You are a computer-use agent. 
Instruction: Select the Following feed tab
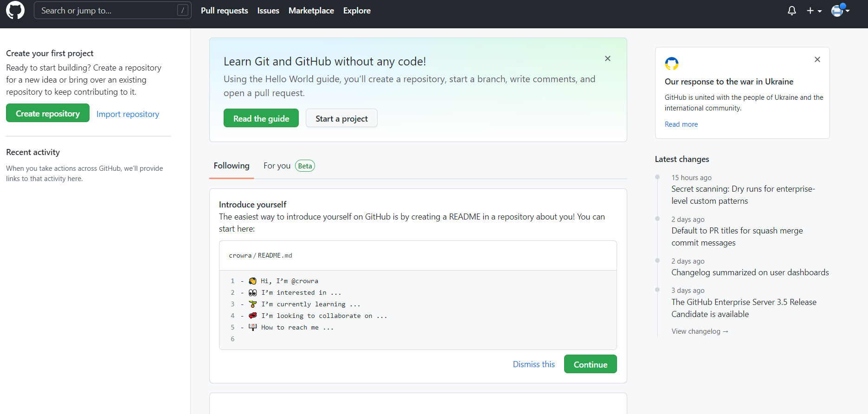231,166
